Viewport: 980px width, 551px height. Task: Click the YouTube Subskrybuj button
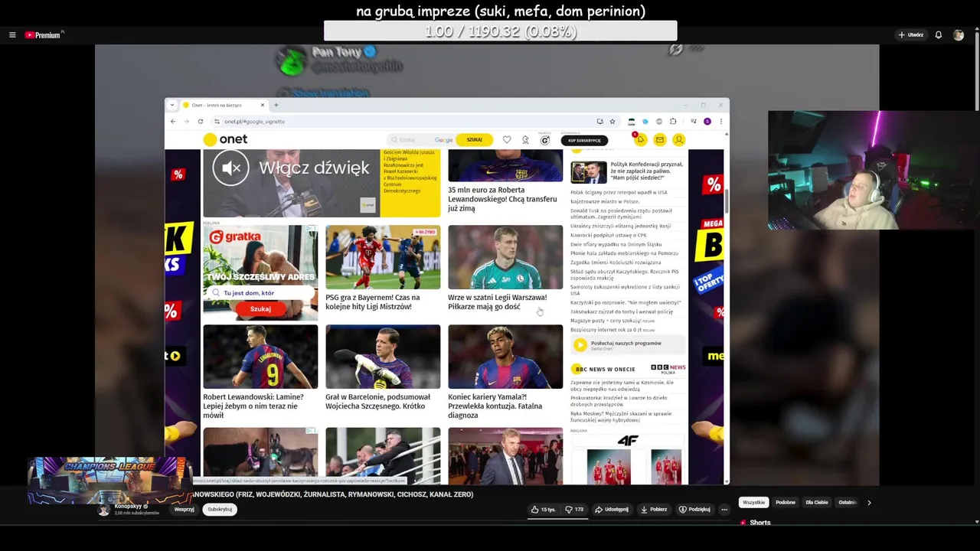coord(220,510)
